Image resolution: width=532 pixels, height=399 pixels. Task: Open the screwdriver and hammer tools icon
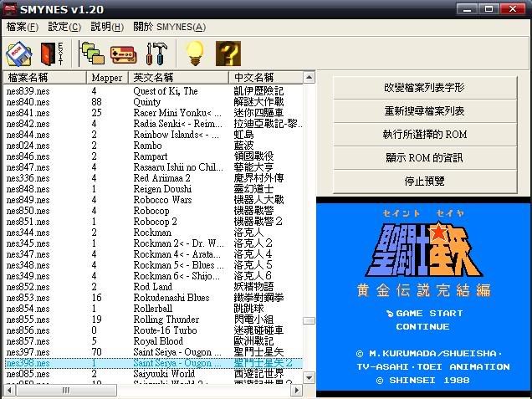tap(156, 54)
